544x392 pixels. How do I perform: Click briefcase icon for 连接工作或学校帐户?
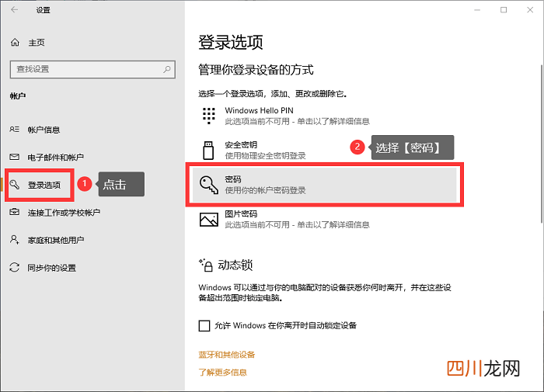[14, 212]
